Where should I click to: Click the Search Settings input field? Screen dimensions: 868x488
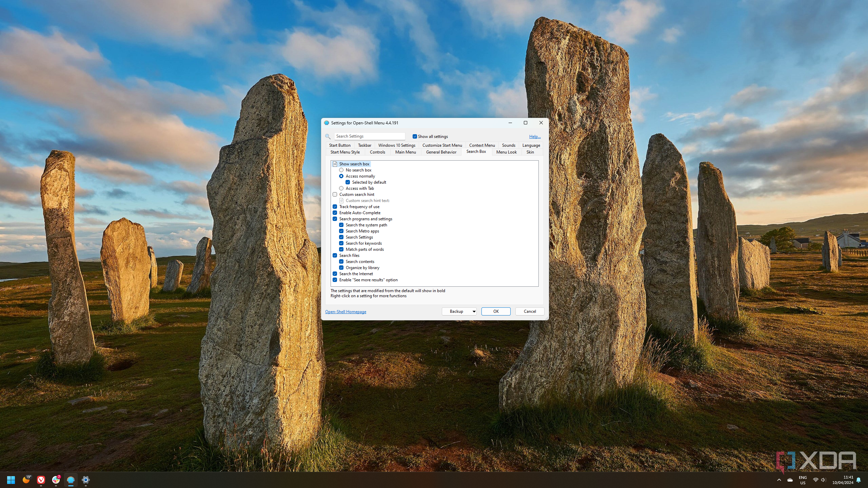click(369, 136)
